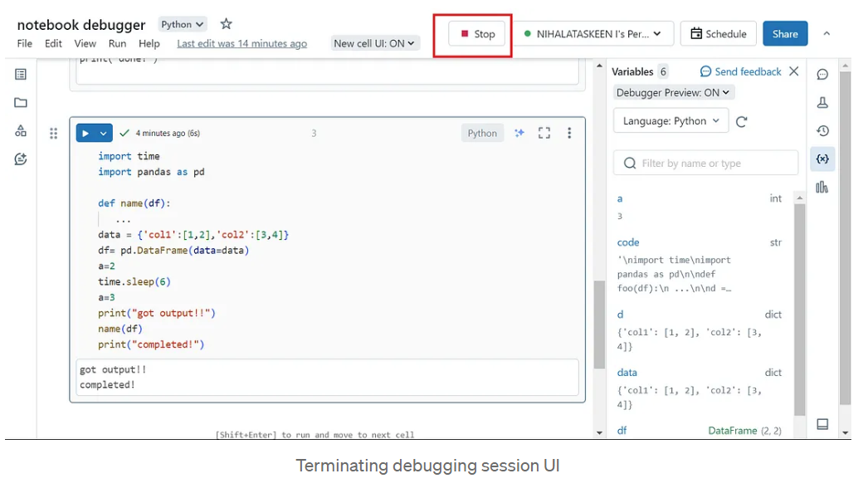
Task: Open the Run menu
Action: [117, 43]
